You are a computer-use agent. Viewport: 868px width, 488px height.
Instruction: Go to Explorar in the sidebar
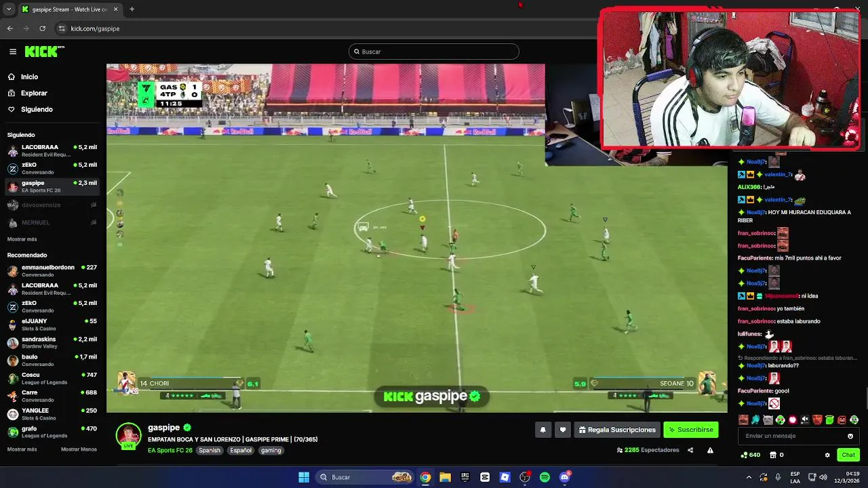(34, 94)
